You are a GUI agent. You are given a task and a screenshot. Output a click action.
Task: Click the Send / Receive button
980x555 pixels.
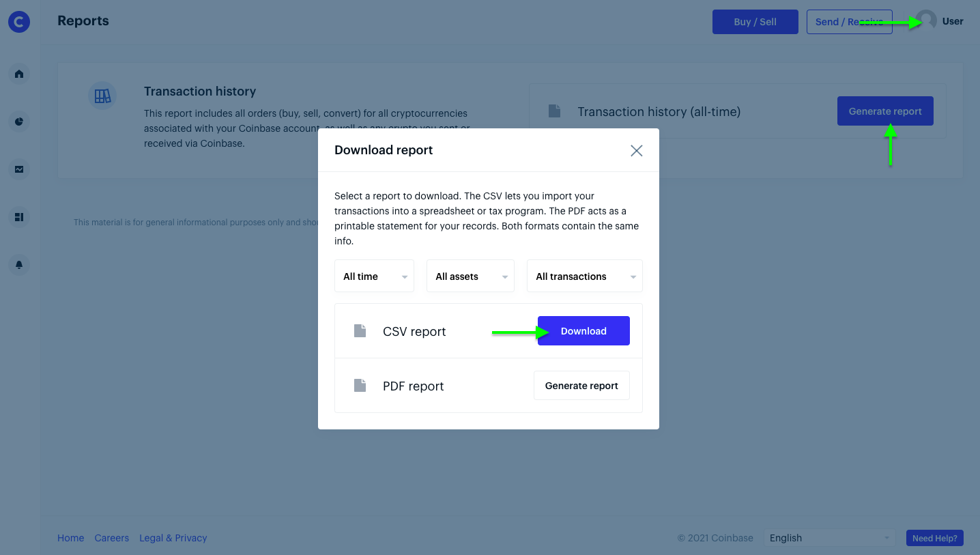[850, 22]
